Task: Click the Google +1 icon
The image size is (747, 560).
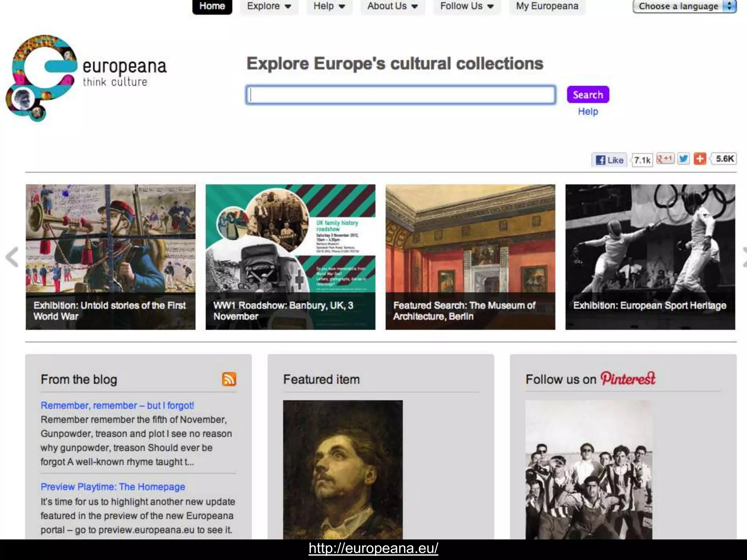Action: coord(665,159)
